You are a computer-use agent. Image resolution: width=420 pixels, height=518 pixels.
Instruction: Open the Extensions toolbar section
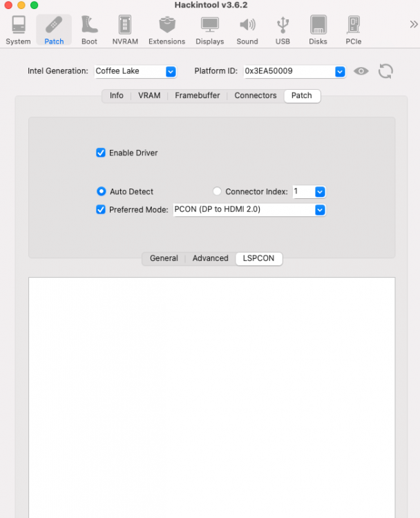point(167,30)
